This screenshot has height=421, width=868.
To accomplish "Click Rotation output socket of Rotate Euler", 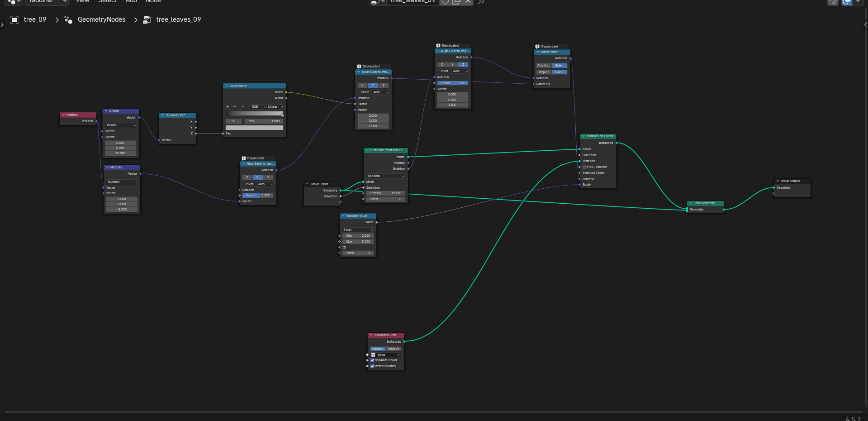I will [571, 58].
